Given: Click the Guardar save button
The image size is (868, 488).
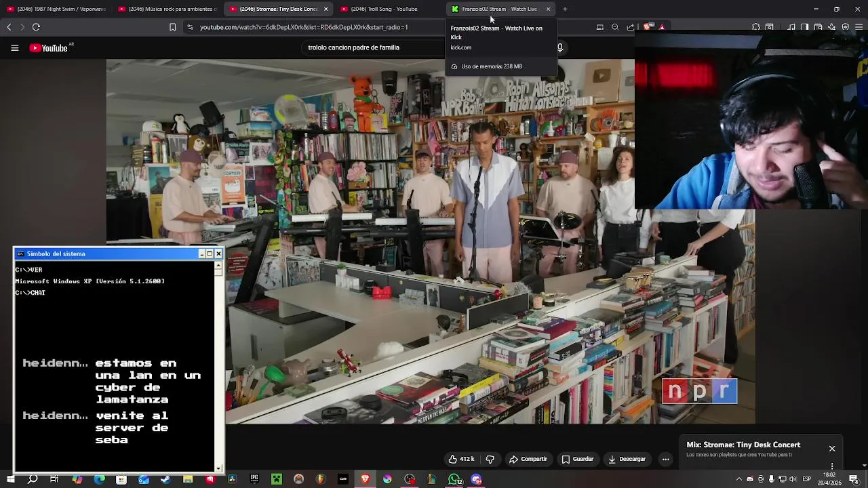Looking at the screenshot, I should [578, 459].
